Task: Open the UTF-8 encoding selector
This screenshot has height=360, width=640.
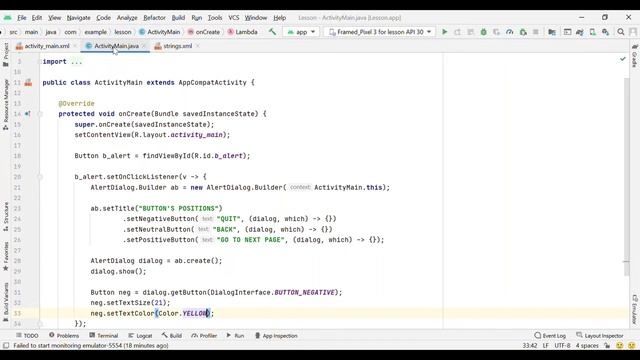Action: tap(562, 346)
